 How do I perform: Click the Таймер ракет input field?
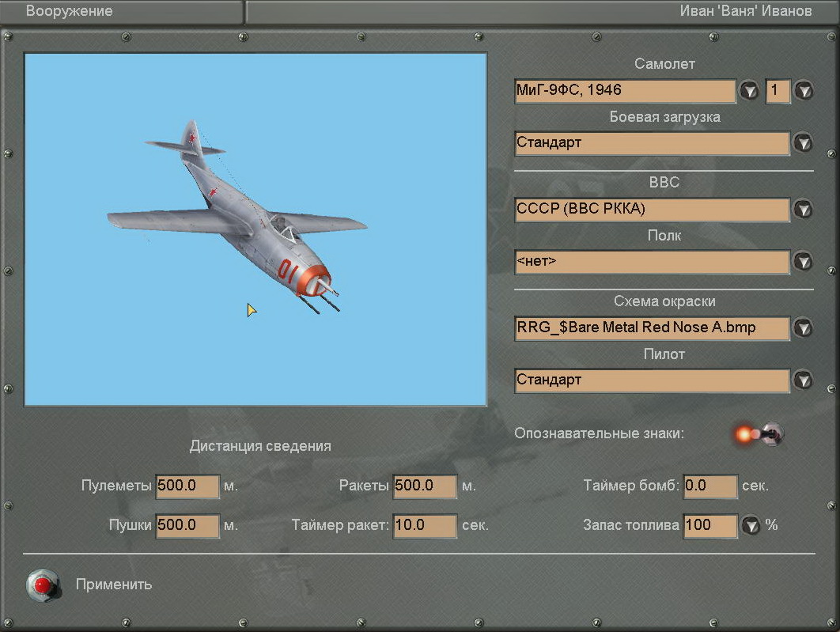point(425,525)
